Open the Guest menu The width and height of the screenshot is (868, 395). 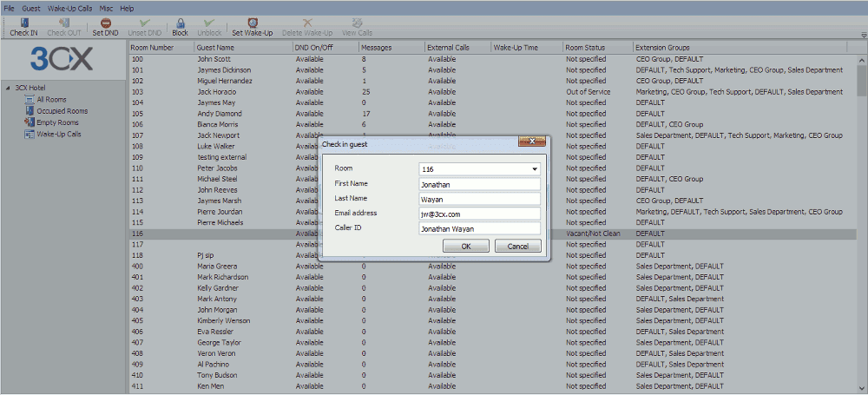click(x=31, y=8)
